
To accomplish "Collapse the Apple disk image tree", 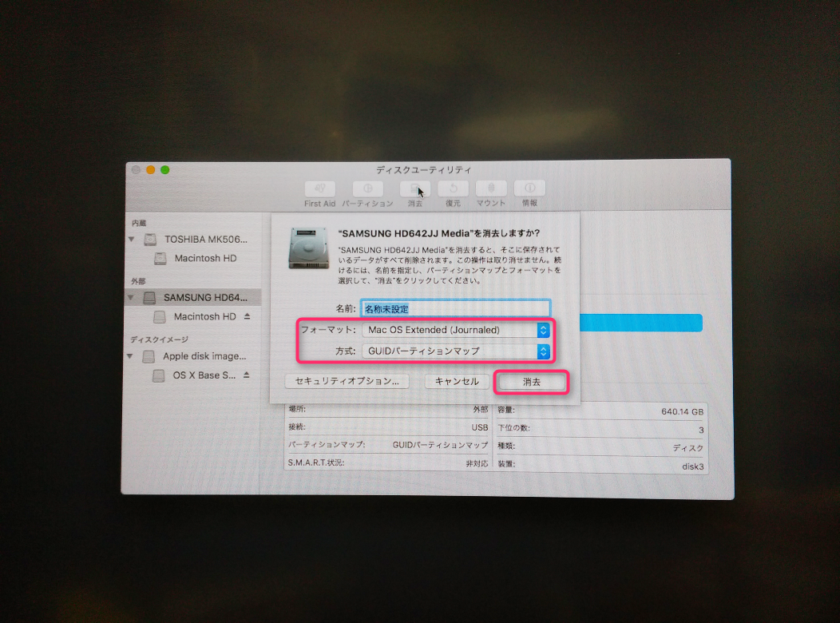I will pos(131,356).
